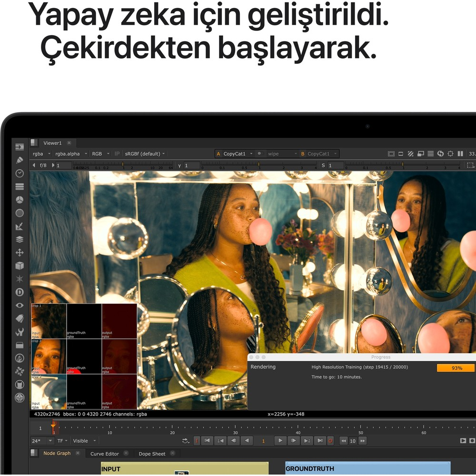476x476 pixels.
Task: Open the Draw nodes pen icon
Action: click(x=20, y=160)
